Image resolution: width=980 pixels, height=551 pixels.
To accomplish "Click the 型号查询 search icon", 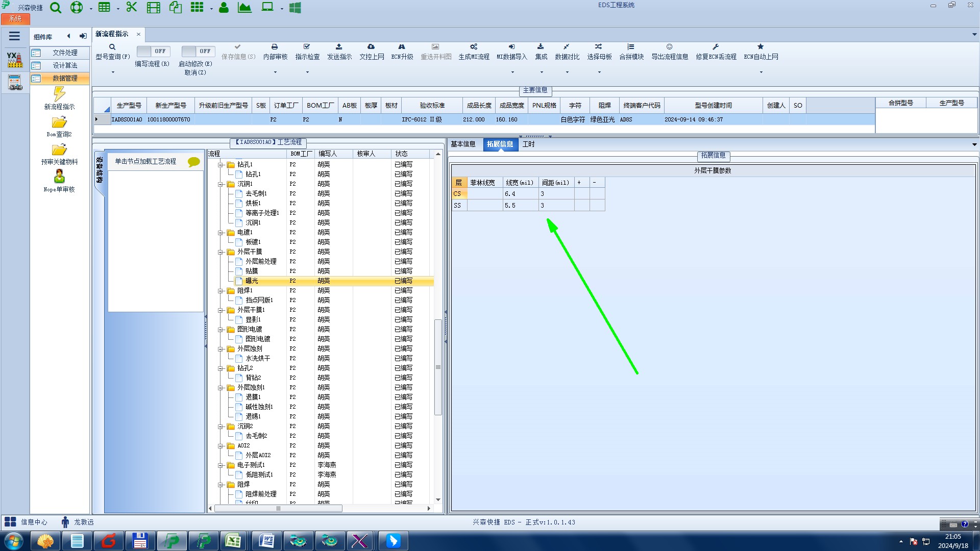I will (x=112, y=47).
